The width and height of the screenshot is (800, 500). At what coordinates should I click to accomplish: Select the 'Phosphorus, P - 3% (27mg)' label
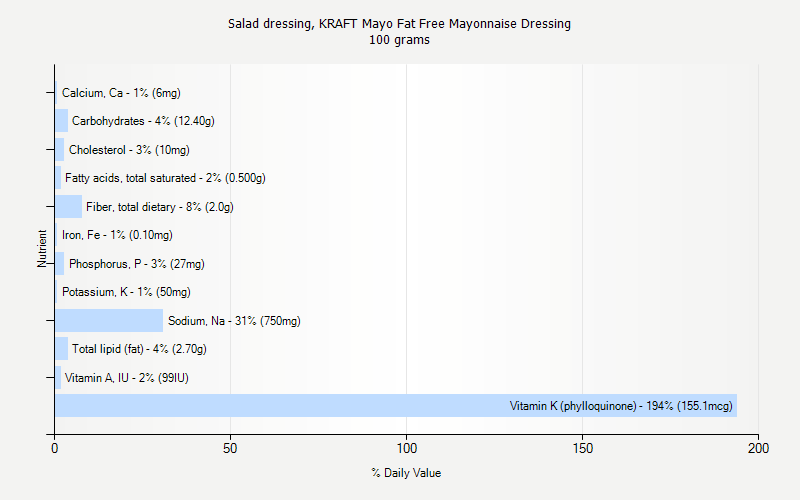[x=137, y=264]
